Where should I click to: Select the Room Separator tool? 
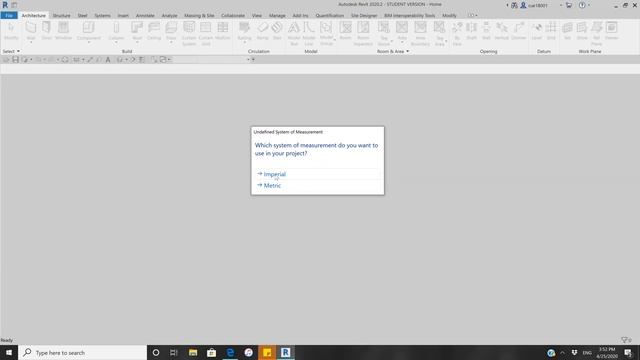[x=363, y=33]
